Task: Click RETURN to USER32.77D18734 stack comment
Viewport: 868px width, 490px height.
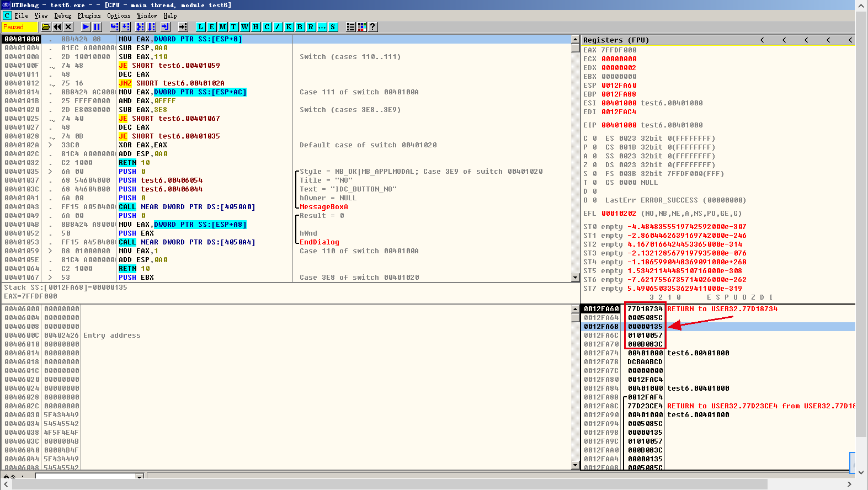Action: [x=722, y=309]
